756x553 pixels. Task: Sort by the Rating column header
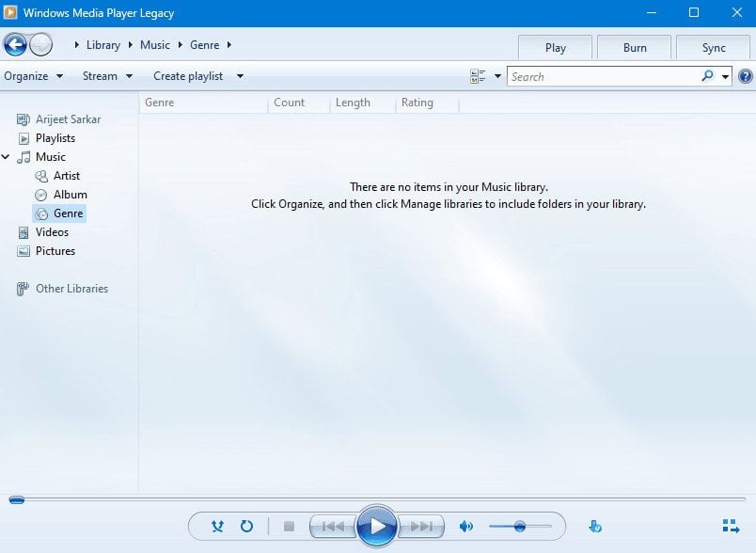[427, 103]
